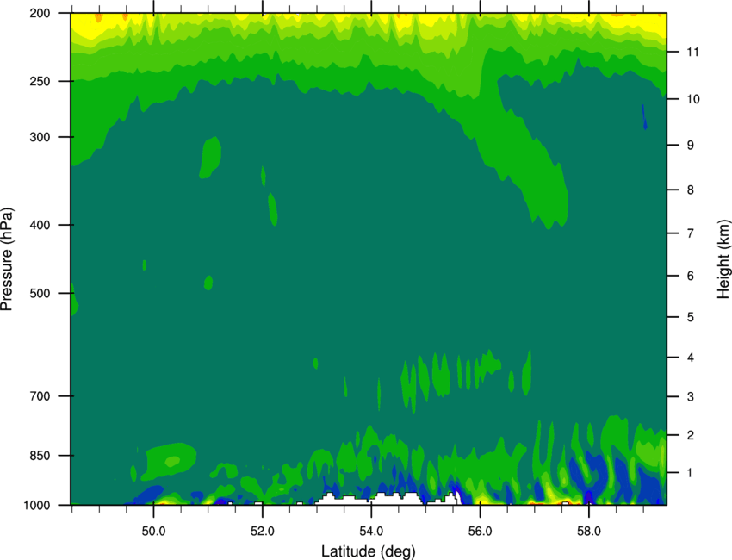Click the 700 pressure tick label
The width and height of the screenshot is (732, 560).
(40, 396)
